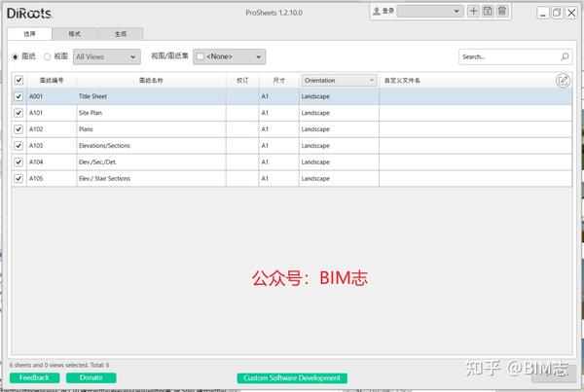The height and width of the screenshot is (392, 584).
Task: Click the A1 size cell for A103
Action: (278, 146)
